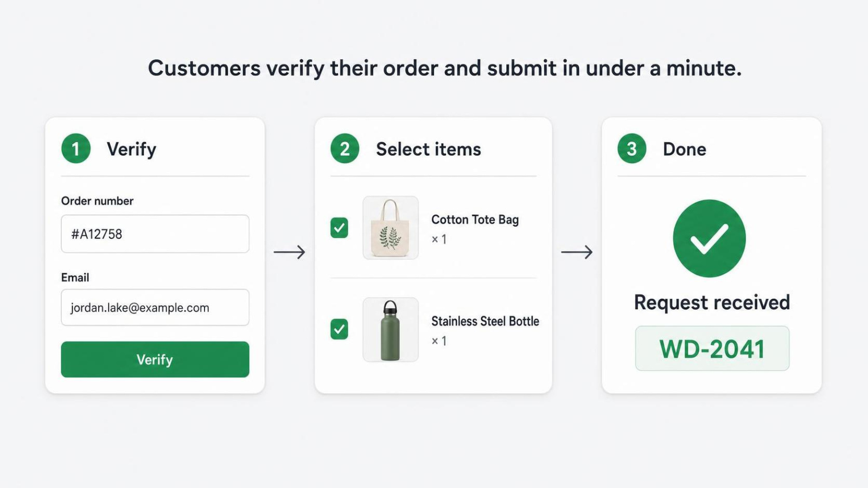Click the Cotton Tote Bag item name
Image resolution: width=868 pixels, height=488 pixels.
tap(475, 220)
